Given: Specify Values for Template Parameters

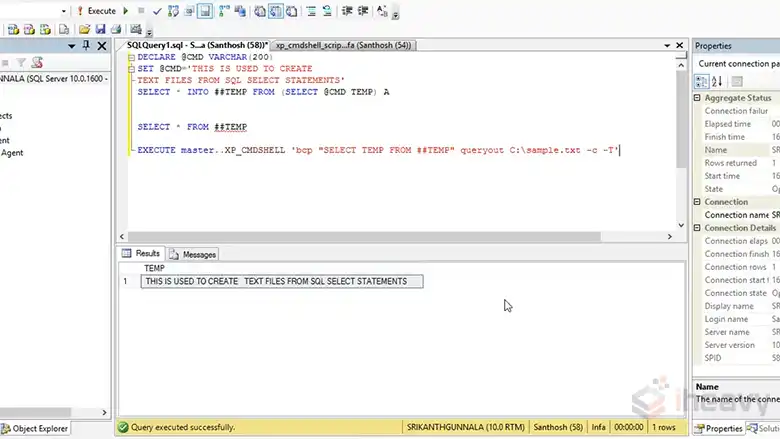Looking at the screenshot, I should pos(382,11).
